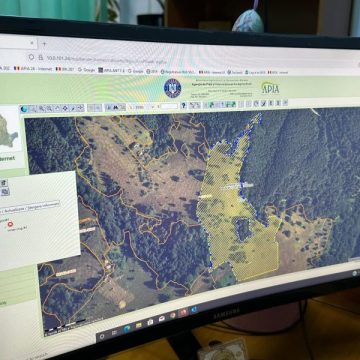
Task: Close the current browser tab
Action: 32,43
